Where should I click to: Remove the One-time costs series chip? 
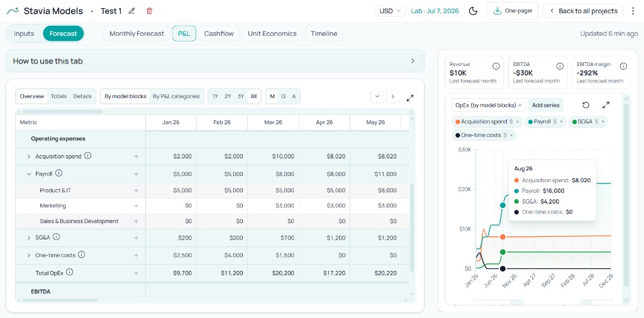click(511, 135)
